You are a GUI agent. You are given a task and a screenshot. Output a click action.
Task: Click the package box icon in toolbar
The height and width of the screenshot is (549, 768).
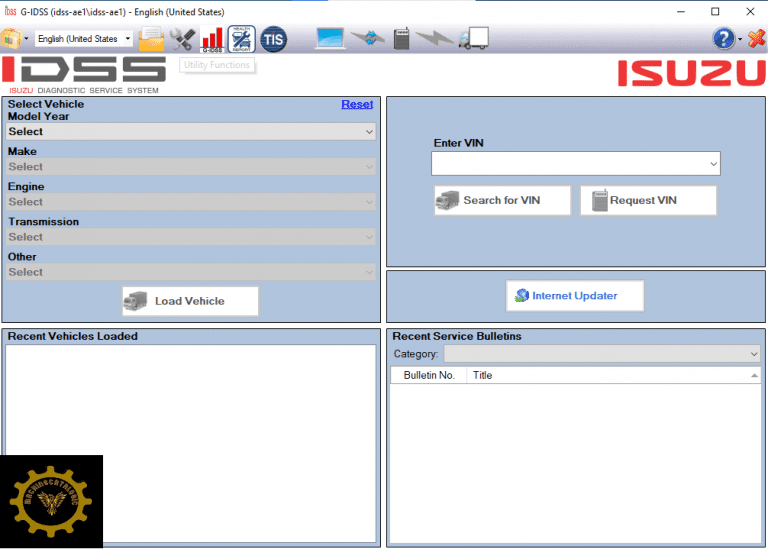[x=11, y=39]
